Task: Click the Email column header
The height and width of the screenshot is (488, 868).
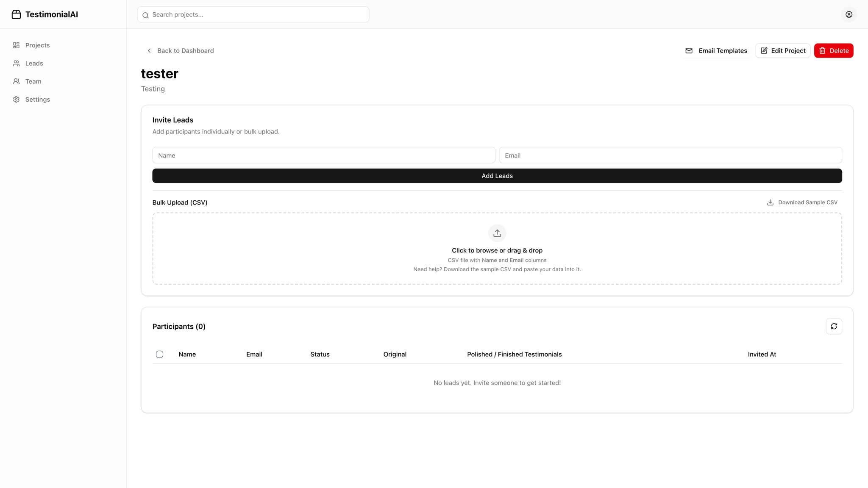Action: point(254,354)
